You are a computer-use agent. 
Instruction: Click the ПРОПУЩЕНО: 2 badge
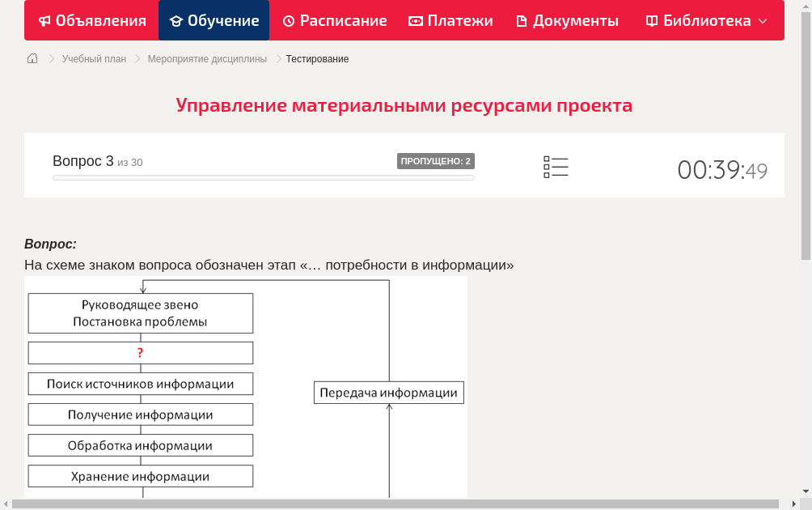[x=436, y=160]
